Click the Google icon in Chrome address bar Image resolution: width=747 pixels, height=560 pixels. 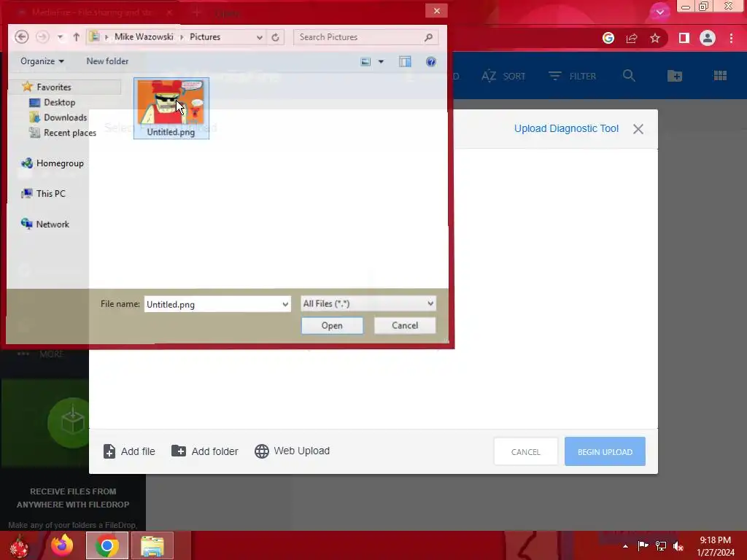[x=608, y=38]
